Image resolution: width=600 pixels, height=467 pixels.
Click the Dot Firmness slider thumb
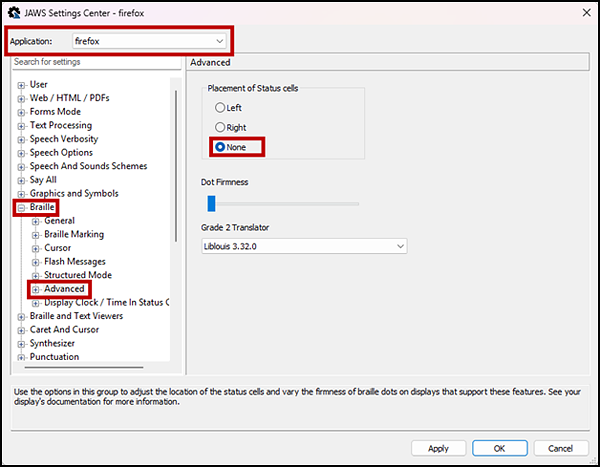click(x=211, y=204)
